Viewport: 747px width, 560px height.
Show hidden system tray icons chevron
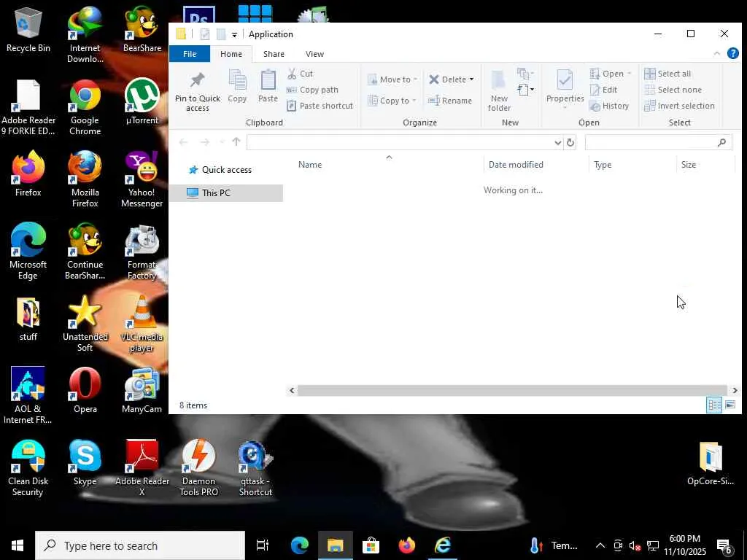coord(600,545)
